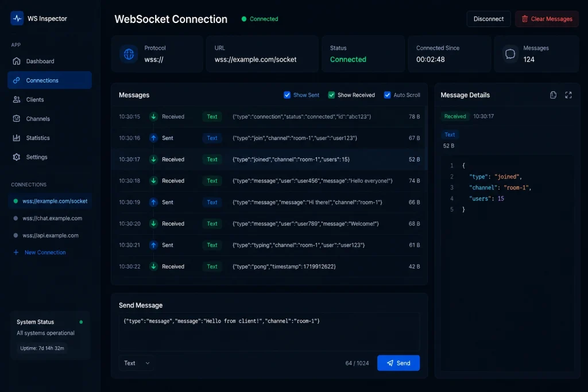Click the Received badge in Message Details
The image size is (588, 392).
pyautogui.click(x=455, y=116)
